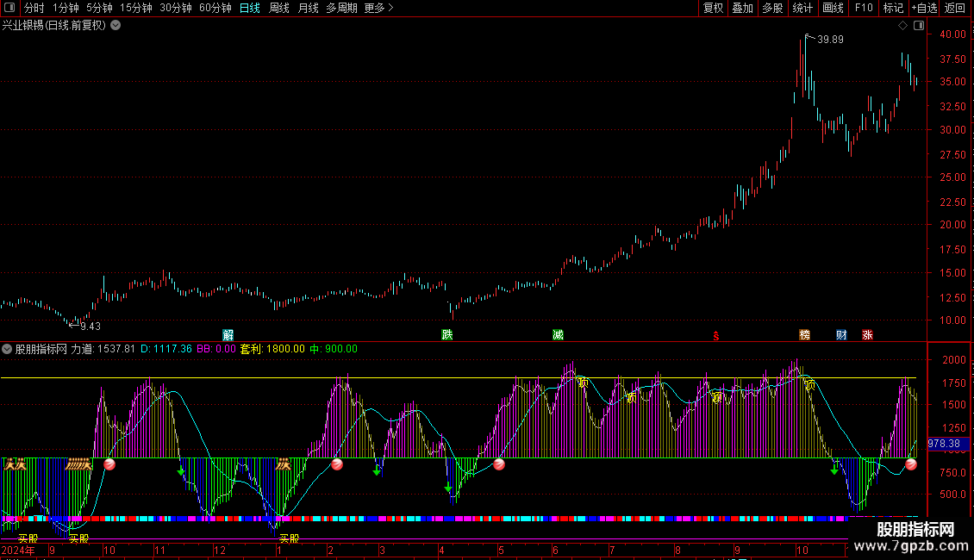Click the 39.89 high price label
Screen dimensions: 974x560
click(x=831, y=40)
